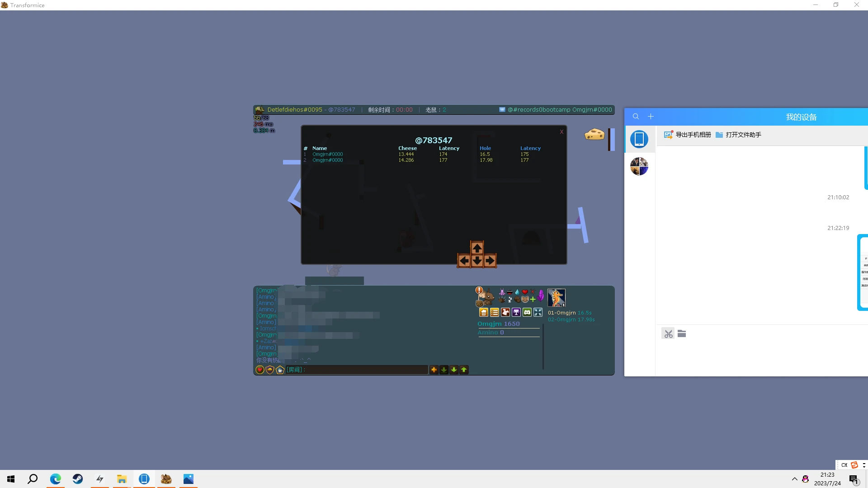Click 导出手机相册 button
The image size is (868, 488).
pos(687,135)
